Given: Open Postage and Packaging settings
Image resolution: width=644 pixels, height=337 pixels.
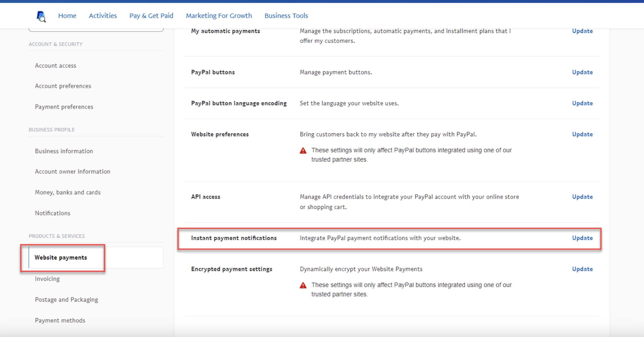Looking at the screenshot, I should 67,300.
